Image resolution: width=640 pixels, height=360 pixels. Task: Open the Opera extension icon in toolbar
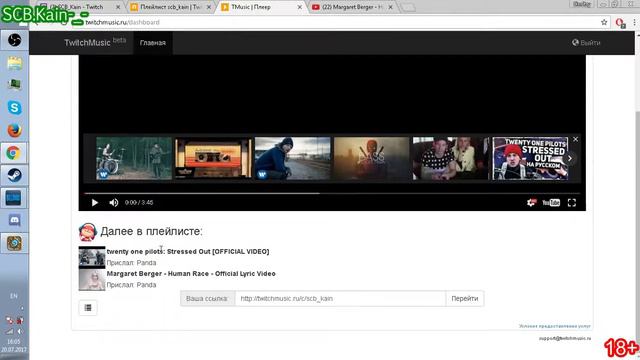[620, 23]
